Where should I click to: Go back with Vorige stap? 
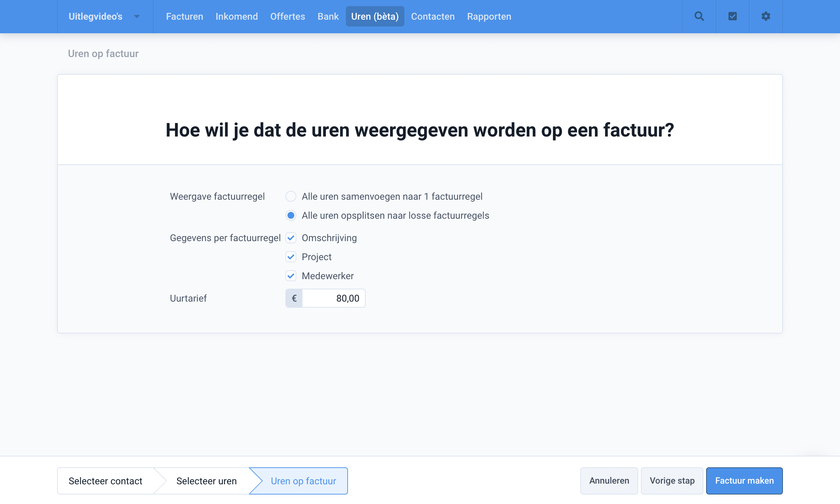point(672,481)
